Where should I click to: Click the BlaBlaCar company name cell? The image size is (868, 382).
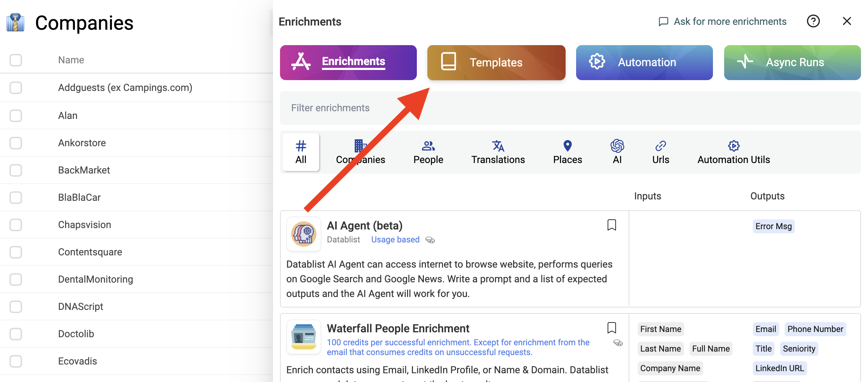point(79,197)
